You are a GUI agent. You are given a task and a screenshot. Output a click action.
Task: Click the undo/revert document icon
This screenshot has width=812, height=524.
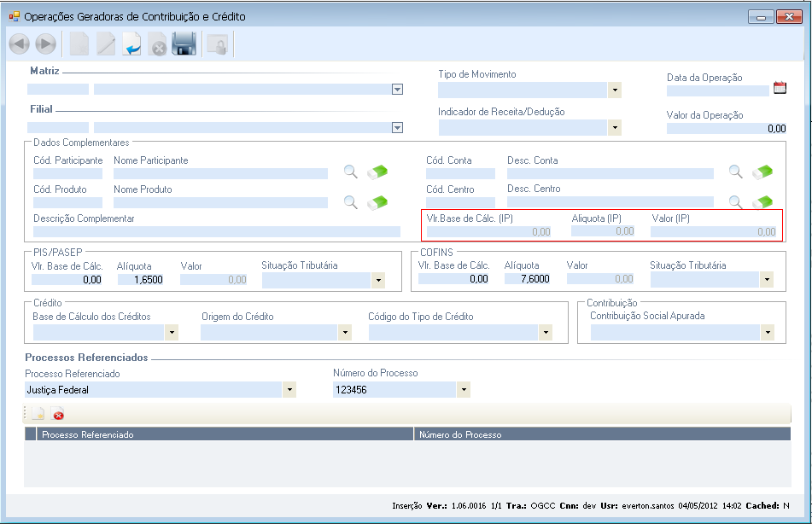tap(132, 44)
